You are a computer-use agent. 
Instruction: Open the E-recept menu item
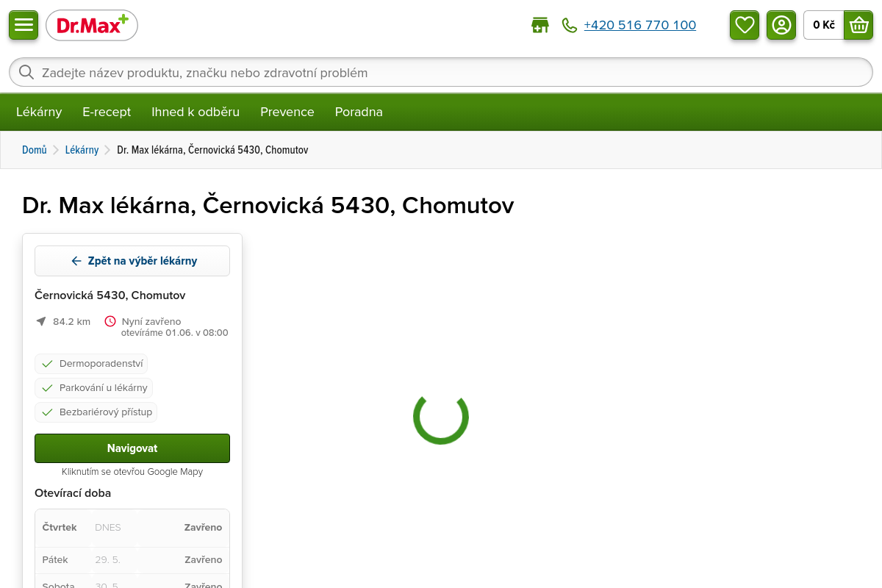(107, 112)
